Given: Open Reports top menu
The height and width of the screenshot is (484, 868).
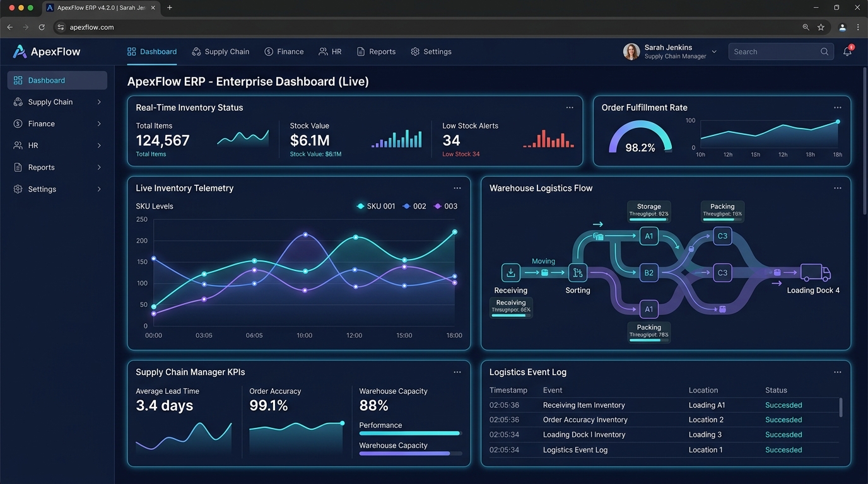Looking at the screenshot, I should coord(376,52).
